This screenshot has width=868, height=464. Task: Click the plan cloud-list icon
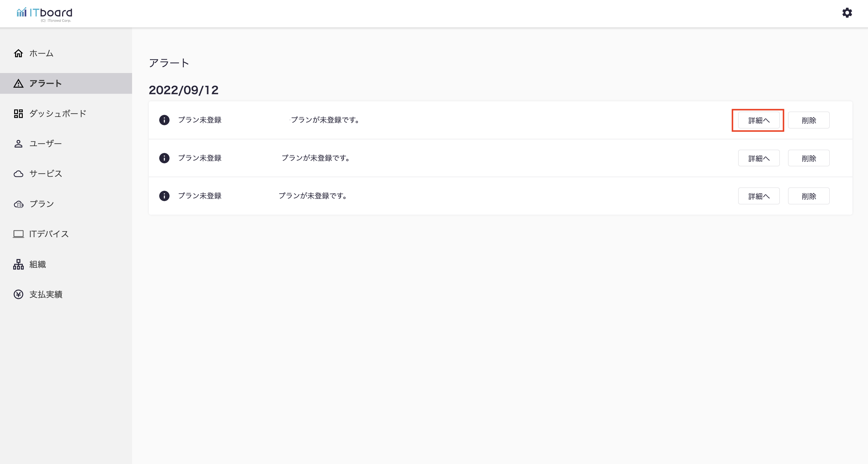tap(18, 204)
